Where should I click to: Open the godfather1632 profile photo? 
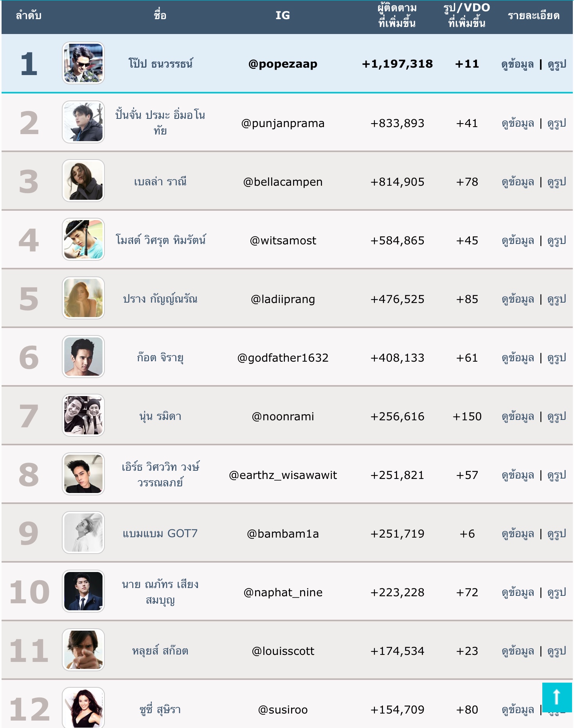(83, 357)
